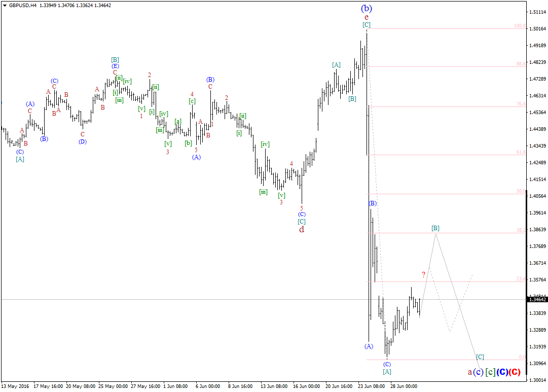Click the Fibonacci 23.6 level label
Image resolution: width=548 pixels, height=392 pixels.
(x=520, y=279)
